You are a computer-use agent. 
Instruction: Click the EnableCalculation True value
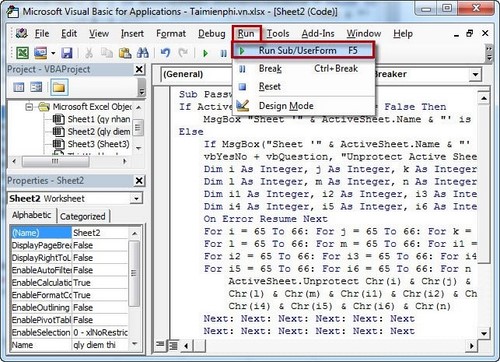click(100, 283)
